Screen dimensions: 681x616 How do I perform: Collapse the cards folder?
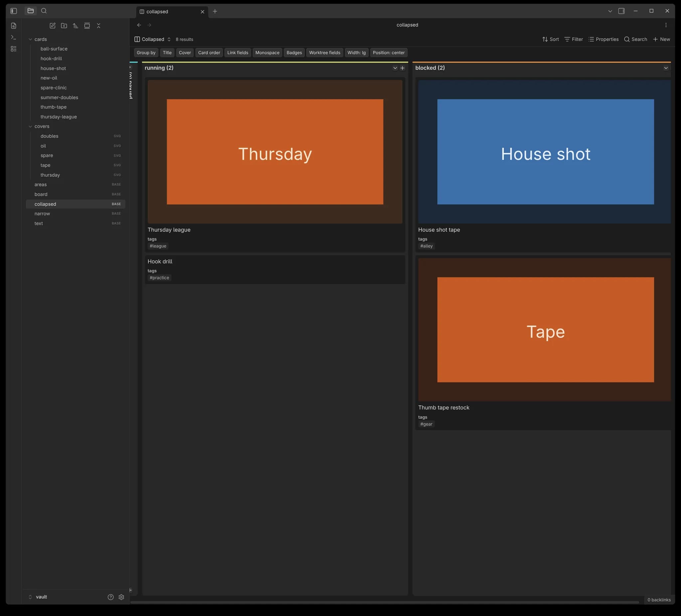point(30,39)
